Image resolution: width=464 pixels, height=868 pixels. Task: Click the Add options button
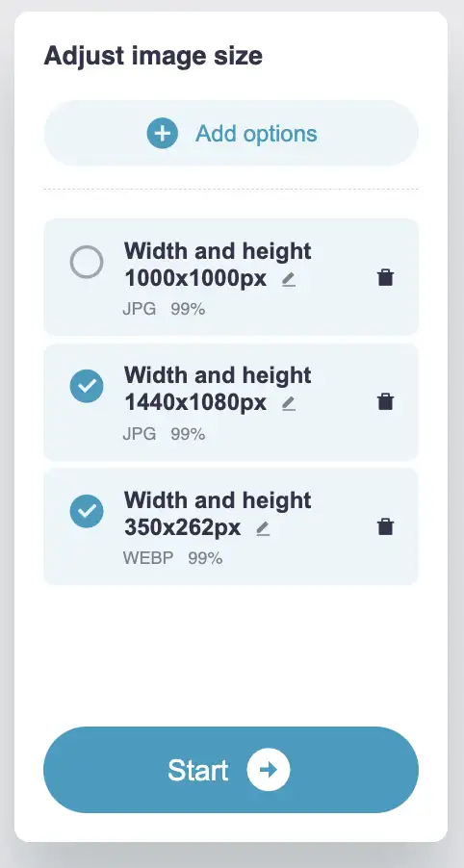(x=231, y=134)
